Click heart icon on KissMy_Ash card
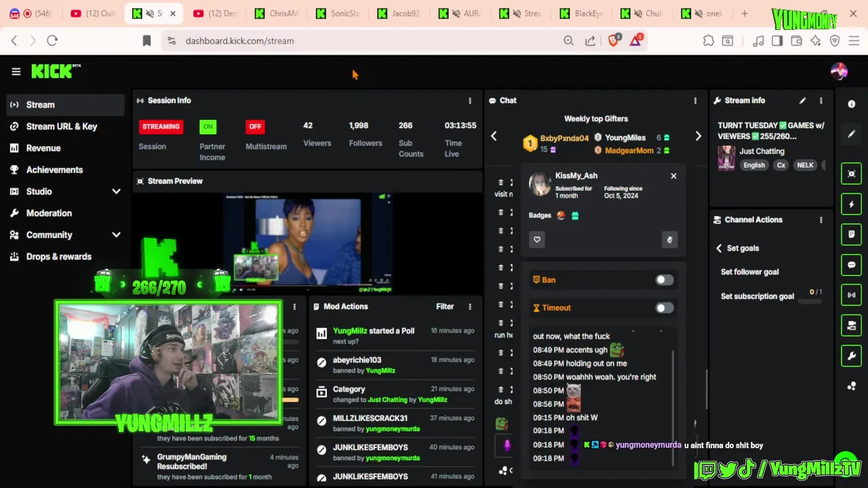The width and height of the screenshot is (868, 488). (x=537, y=239)
